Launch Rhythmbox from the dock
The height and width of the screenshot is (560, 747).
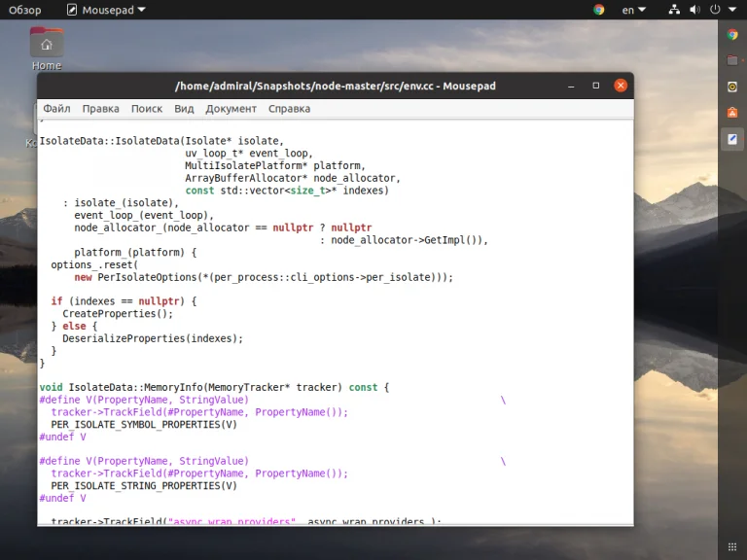tap(732, 87)
